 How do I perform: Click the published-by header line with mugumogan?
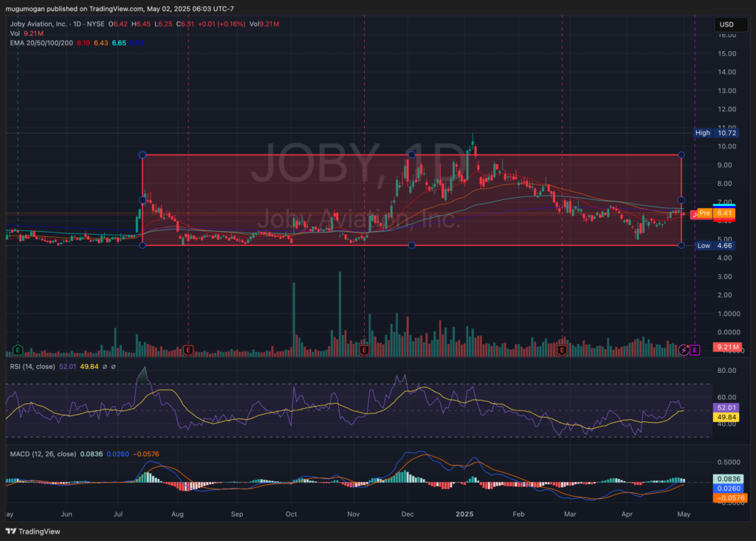[x=120, y=9]
